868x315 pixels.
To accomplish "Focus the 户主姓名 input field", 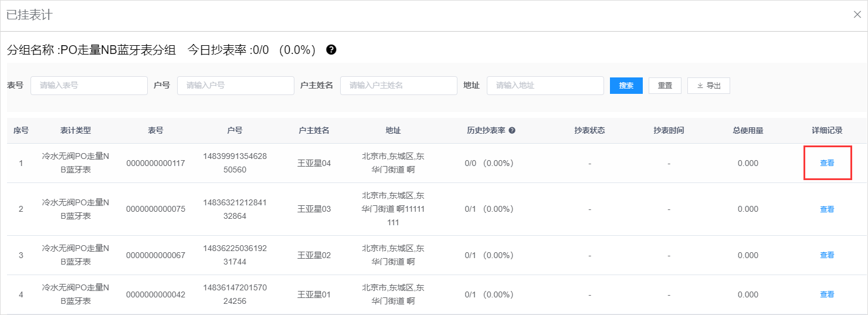I will (x=399, y=86).
